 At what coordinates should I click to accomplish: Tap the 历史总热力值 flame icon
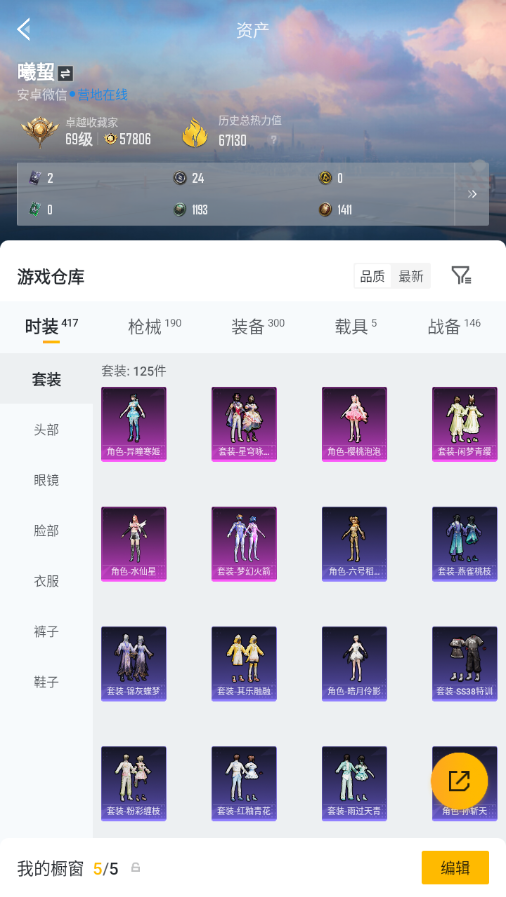coord(195,132)
